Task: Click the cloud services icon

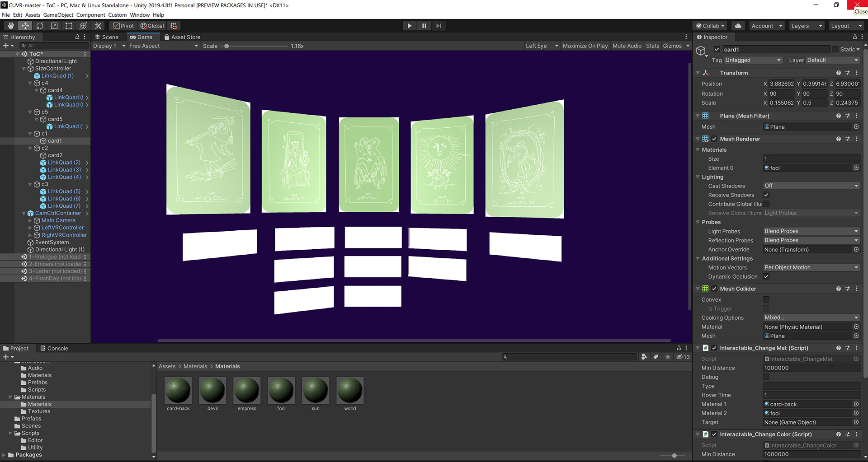Action: (738, 26)
